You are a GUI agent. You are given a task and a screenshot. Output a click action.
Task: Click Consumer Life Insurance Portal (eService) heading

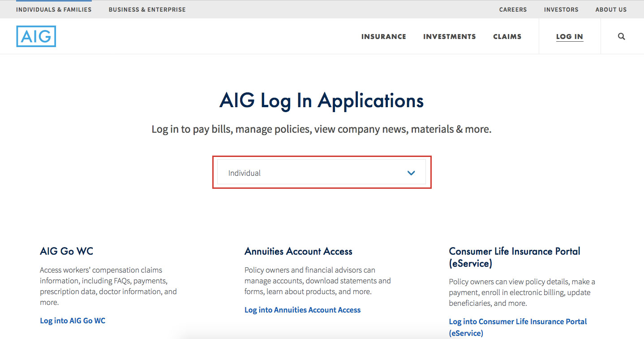[x=515, y=257]
